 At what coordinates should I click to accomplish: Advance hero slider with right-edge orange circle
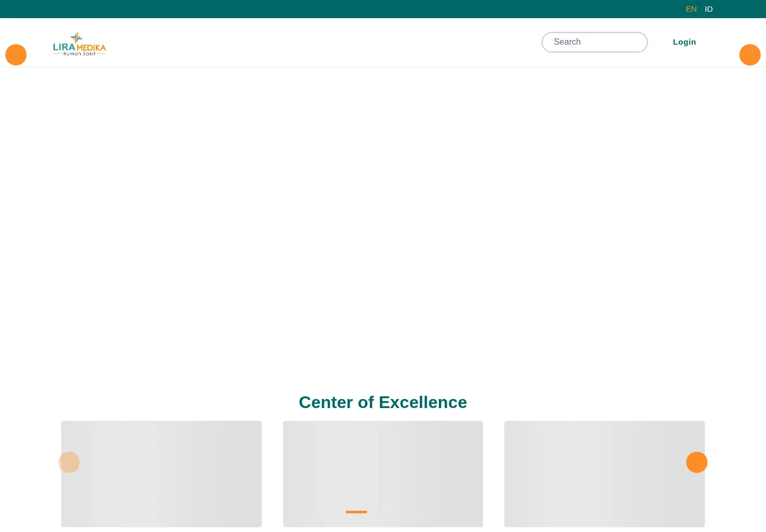click(x=750, y=55)
